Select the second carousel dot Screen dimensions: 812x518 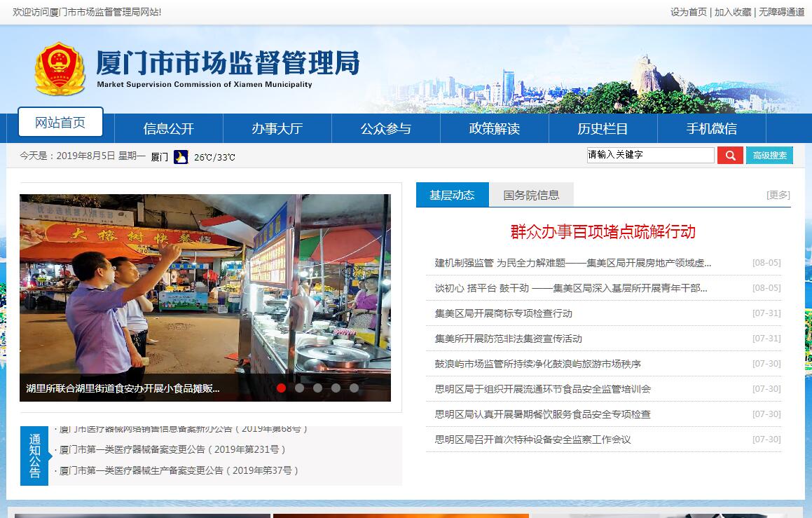tap(300, 388)
